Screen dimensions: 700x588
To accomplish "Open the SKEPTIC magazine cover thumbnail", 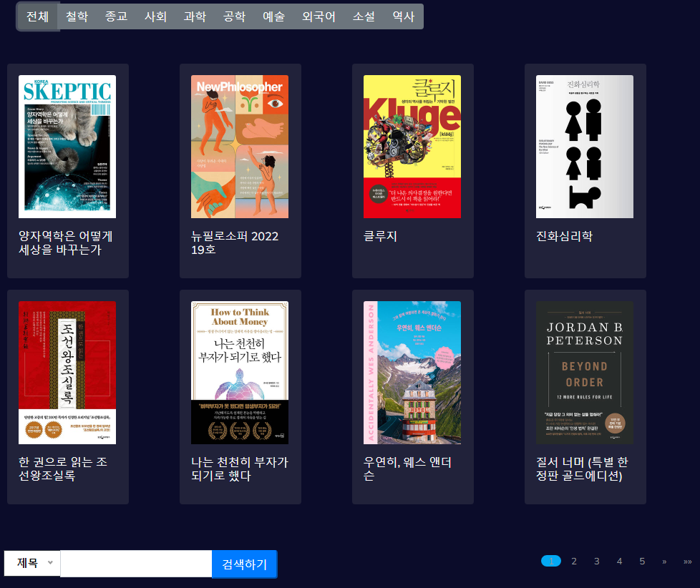I will tap(67, 147).
